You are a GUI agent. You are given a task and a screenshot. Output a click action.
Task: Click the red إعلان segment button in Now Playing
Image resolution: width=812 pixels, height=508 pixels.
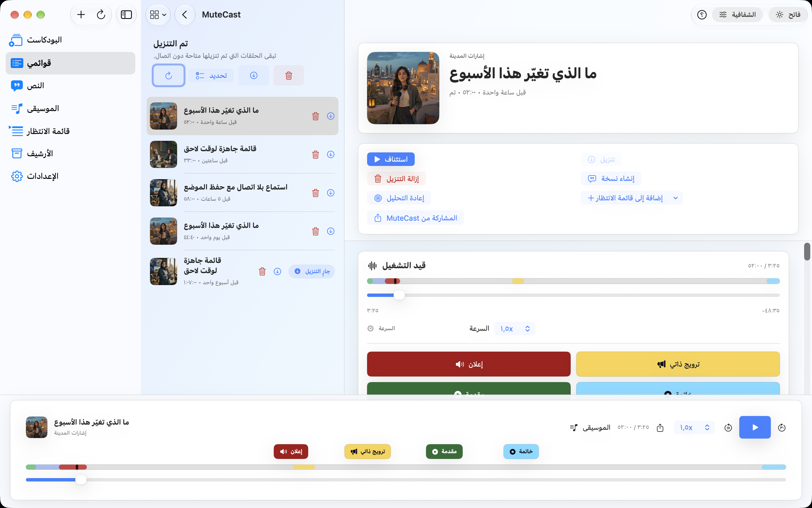(468, 364)
